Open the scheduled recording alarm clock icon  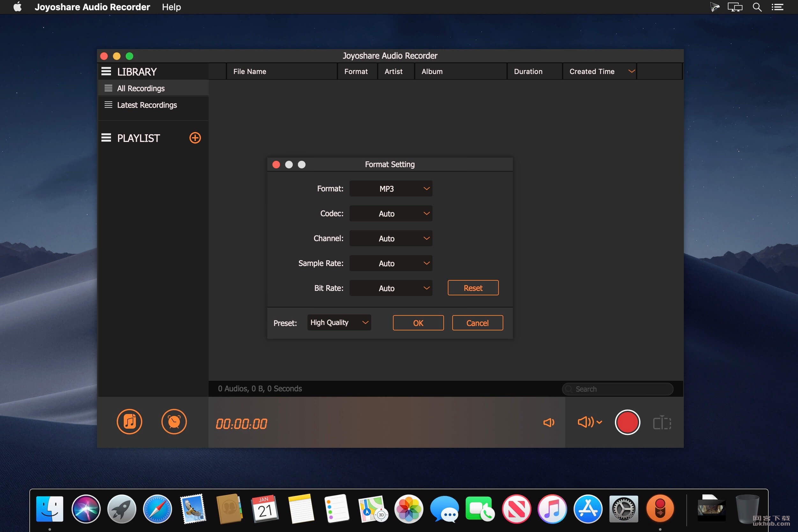[174, 422]
